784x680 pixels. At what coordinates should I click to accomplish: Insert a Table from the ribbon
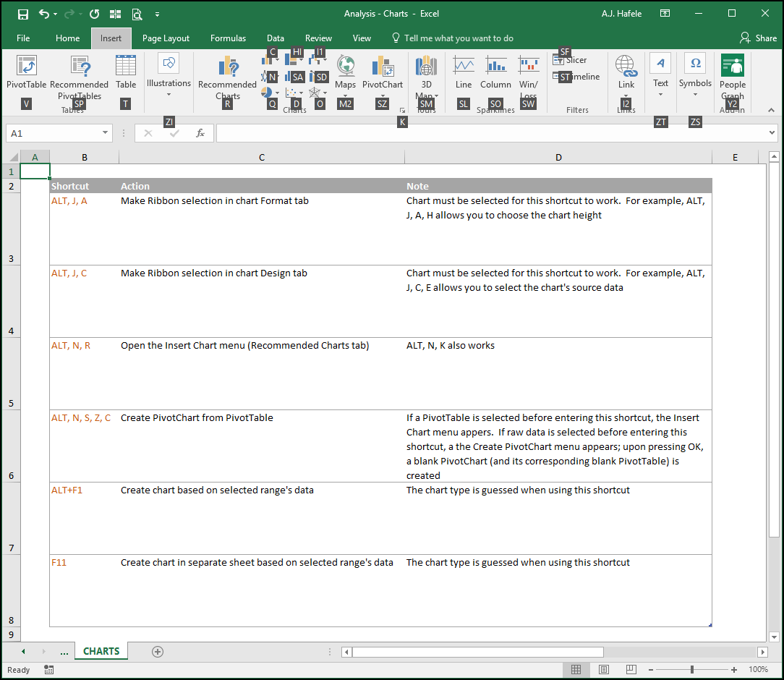(x=126, y=72)
